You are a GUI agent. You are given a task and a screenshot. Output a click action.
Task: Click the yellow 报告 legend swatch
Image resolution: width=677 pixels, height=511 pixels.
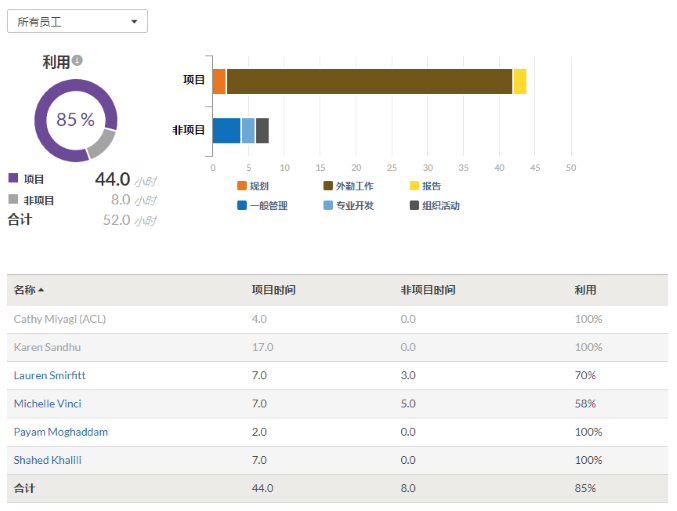(414, 186)
